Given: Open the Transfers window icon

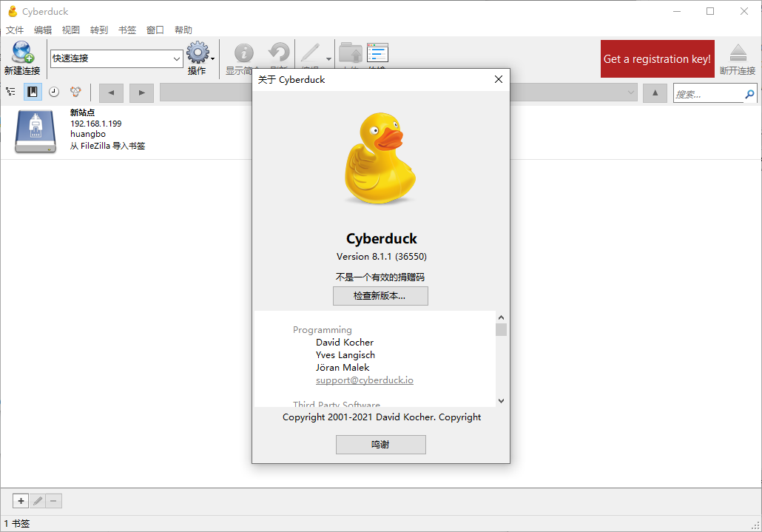Looking at the screenshot, I should [x=377, y=53].
